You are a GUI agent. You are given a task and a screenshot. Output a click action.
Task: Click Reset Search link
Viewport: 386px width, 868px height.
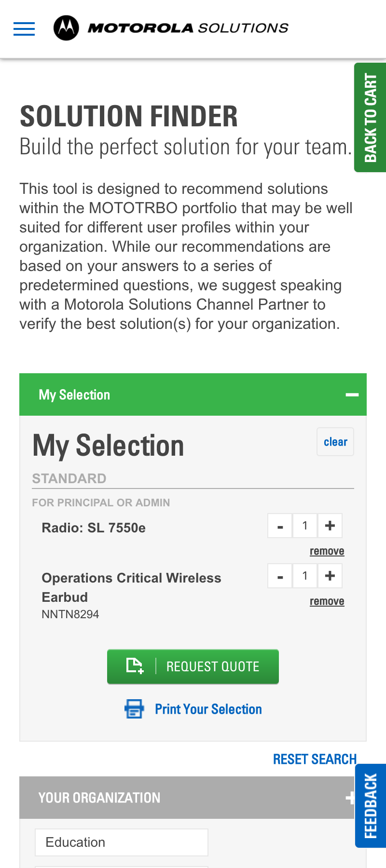pos(315,759)
